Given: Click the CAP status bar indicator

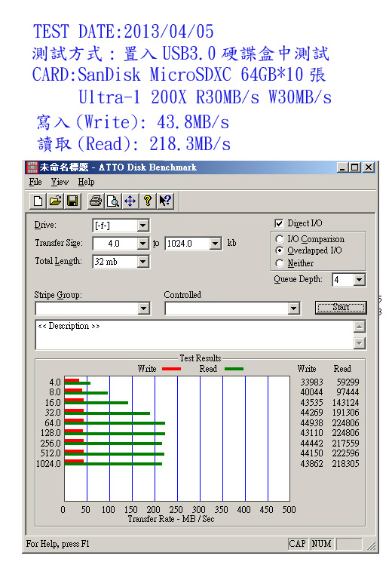Looking at the screenshot, I should click(x=297, y=544).
